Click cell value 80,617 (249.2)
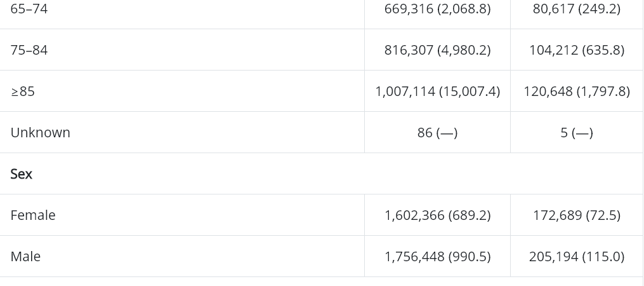 [x=576, y=9]
